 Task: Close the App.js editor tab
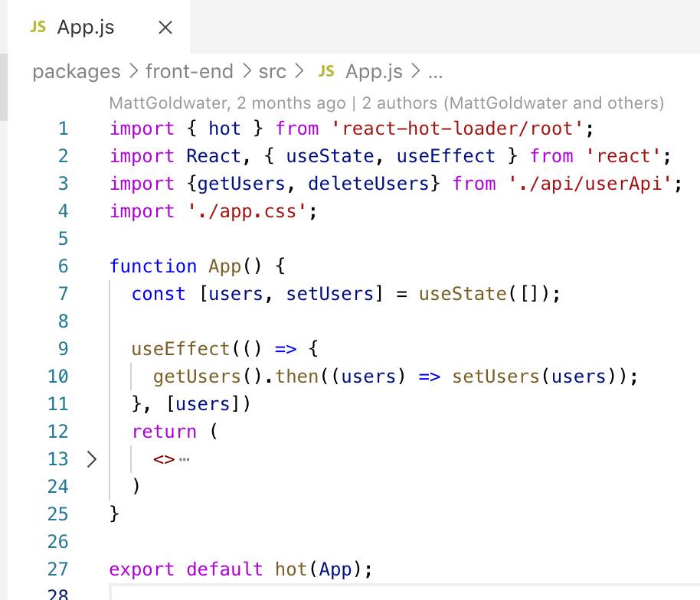(165, 27)
